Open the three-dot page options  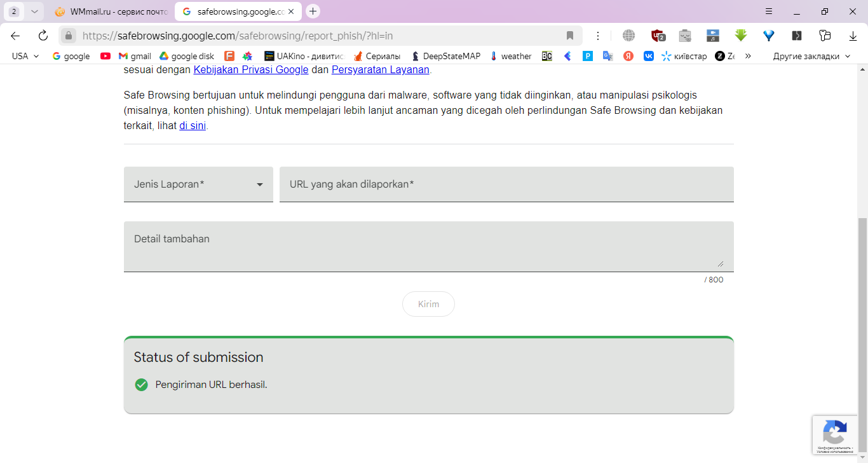597,36
